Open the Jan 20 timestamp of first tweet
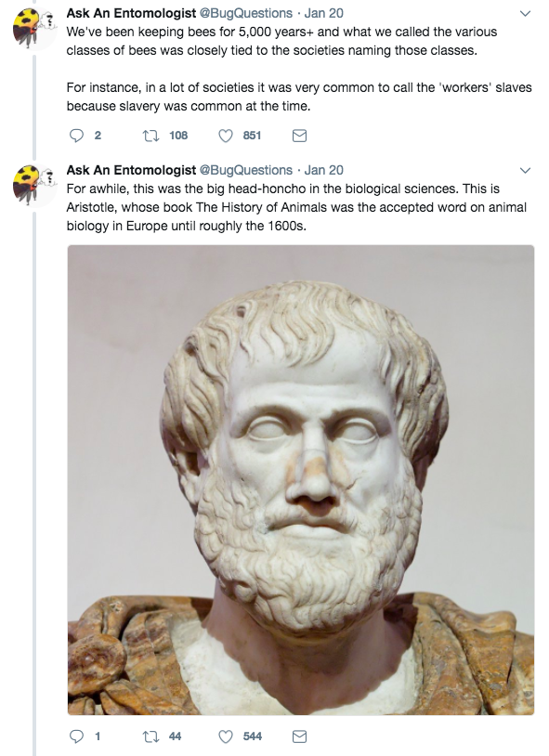 click(x=323, y=13)
